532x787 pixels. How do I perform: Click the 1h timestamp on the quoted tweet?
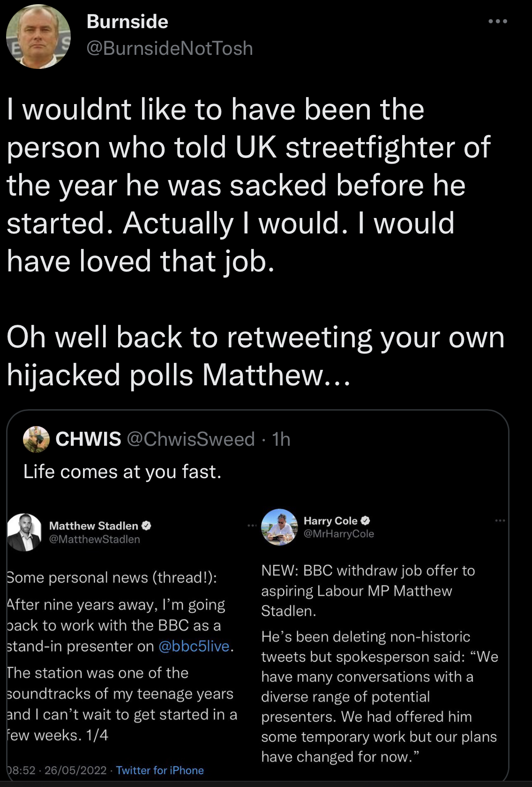[281, 439]
